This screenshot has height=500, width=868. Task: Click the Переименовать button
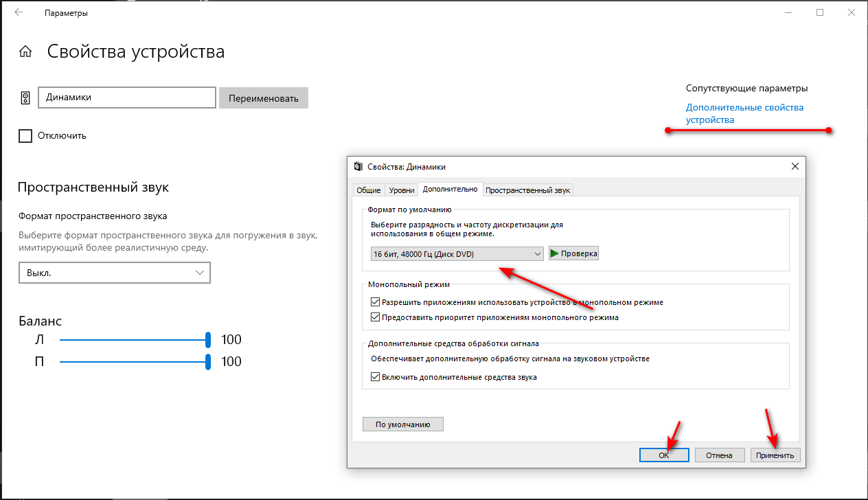(263, 98)
